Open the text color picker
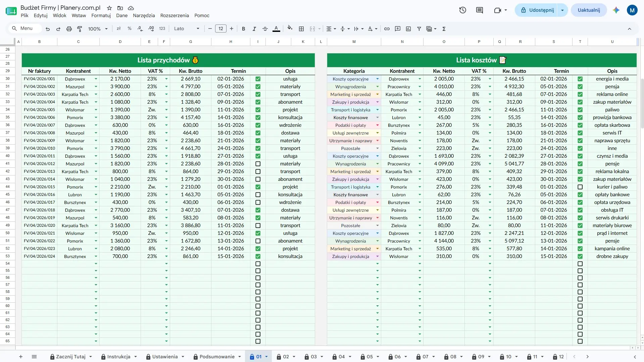 click(x=276, y=29)
